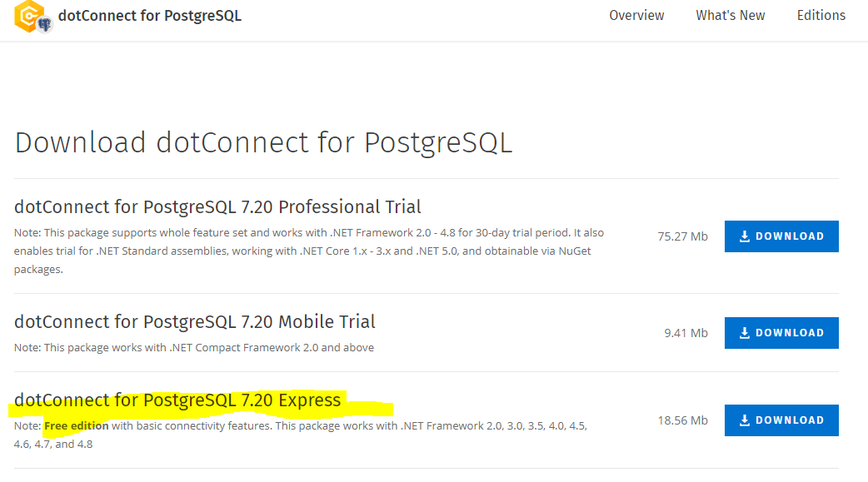Select the 'Download dotConnect for PostgreSQL' page heading
Image resolution: width=868 pixels, height=482 pixels.
263,142
